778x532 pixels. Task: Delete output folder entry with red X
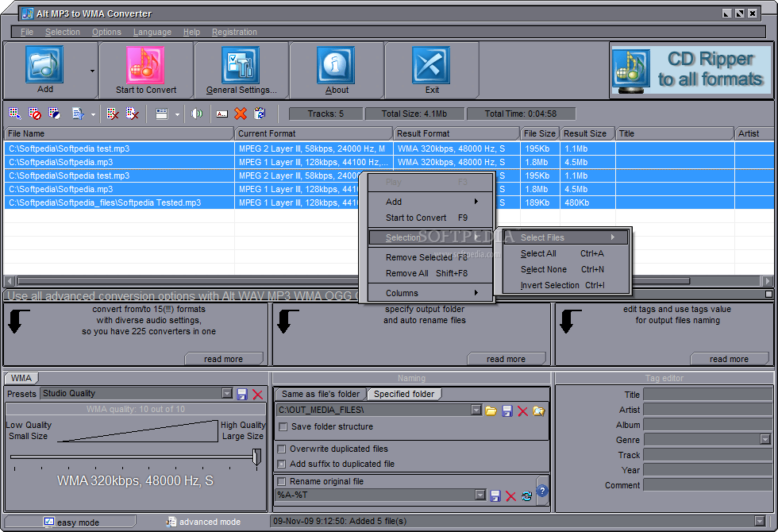coord(522,411)
